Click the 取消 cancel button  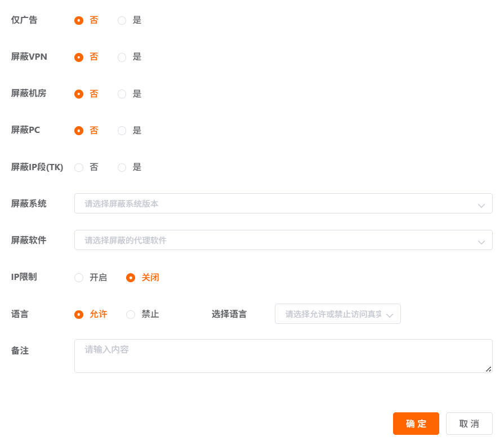[x=469, y=424]
